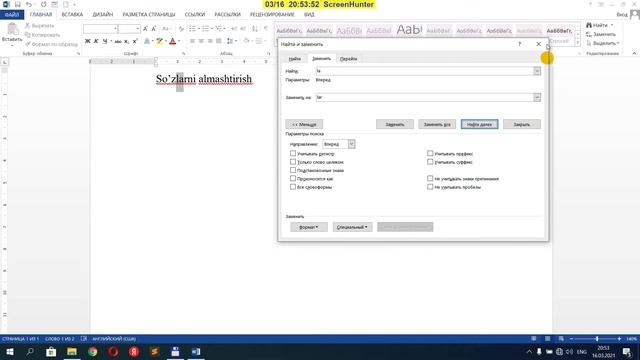Image resolution: width=640 pixels, height=360 pixels.
Task: Show paragraph marks with the pilcrow icon
Action: coord(266,29)
